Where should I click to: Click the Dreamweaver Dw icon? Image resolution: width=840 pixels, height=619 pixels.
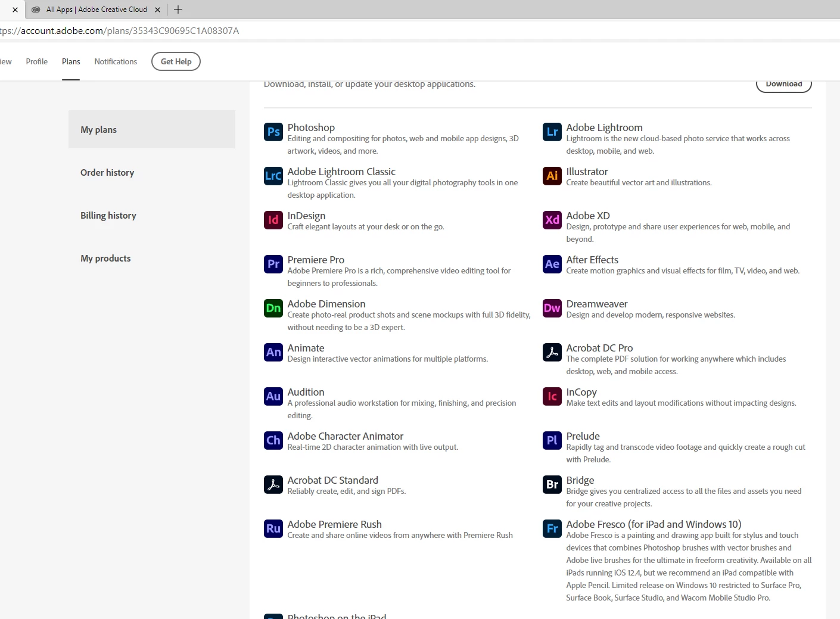[x=552, y=308]
